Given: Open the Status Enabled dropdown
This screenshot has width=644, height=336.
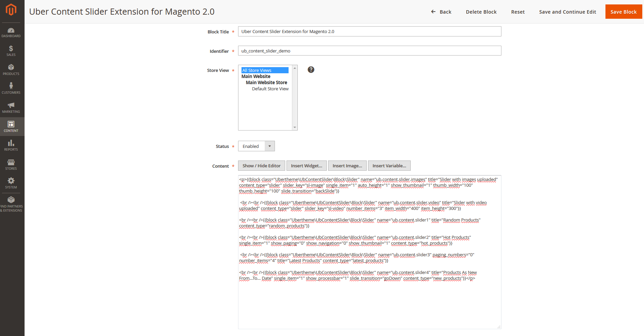Looking at the screenshot, I should pos(256,146).
